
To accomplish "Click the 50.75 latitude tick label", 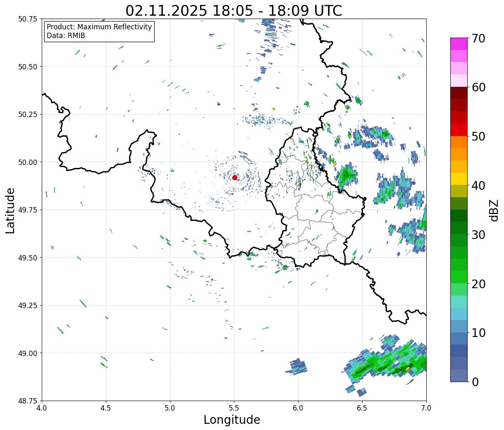I will pos(28,19).
